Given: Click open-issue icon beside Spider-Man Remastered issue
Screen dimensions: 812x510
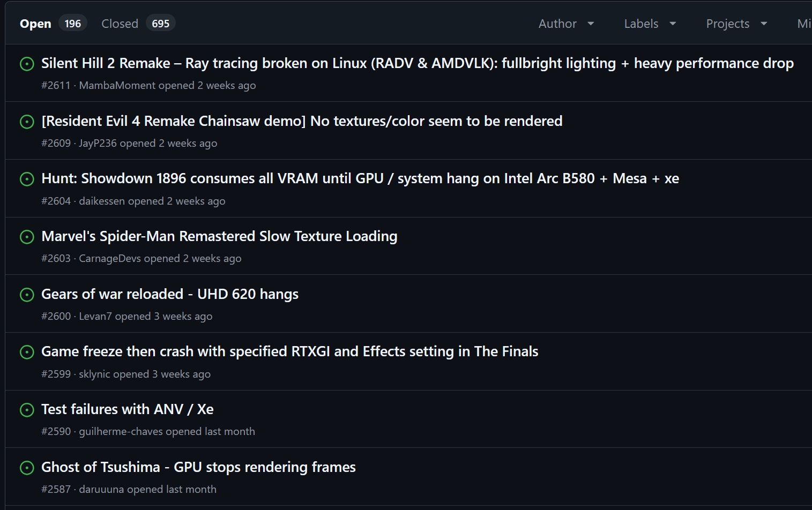Looking at the screenshot, I should 27,237.
